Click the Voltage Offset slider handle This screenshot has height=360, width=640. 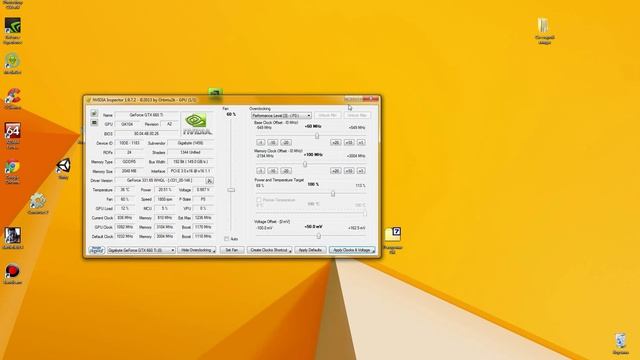click(x=319, y=236)
